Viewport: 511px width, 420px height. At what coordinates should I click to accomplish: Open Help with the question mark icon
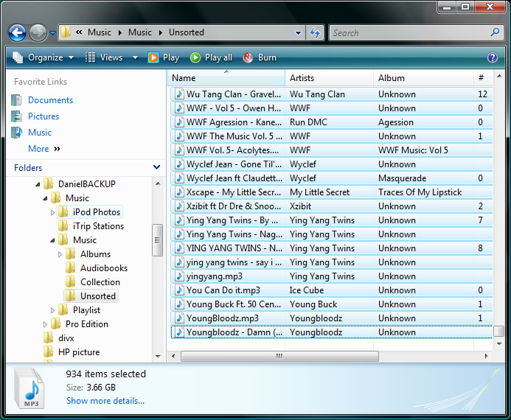(493, 57)
